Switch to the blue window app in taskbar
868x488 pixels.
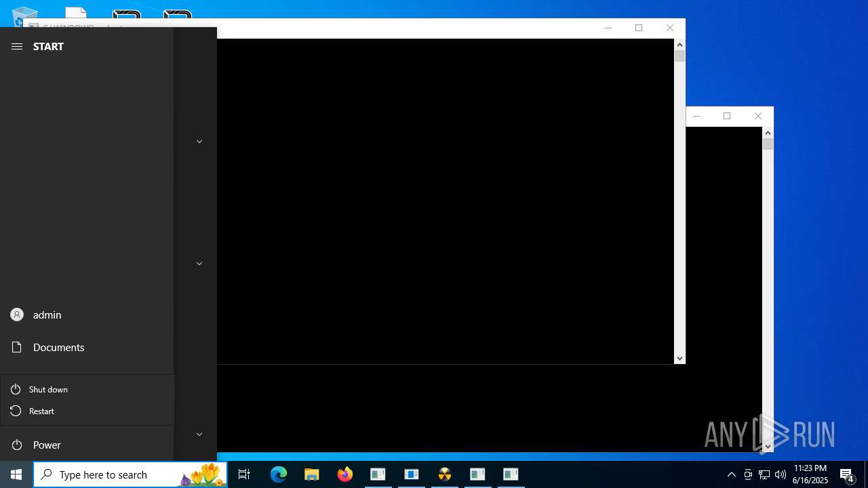click(x=412, y=474)
